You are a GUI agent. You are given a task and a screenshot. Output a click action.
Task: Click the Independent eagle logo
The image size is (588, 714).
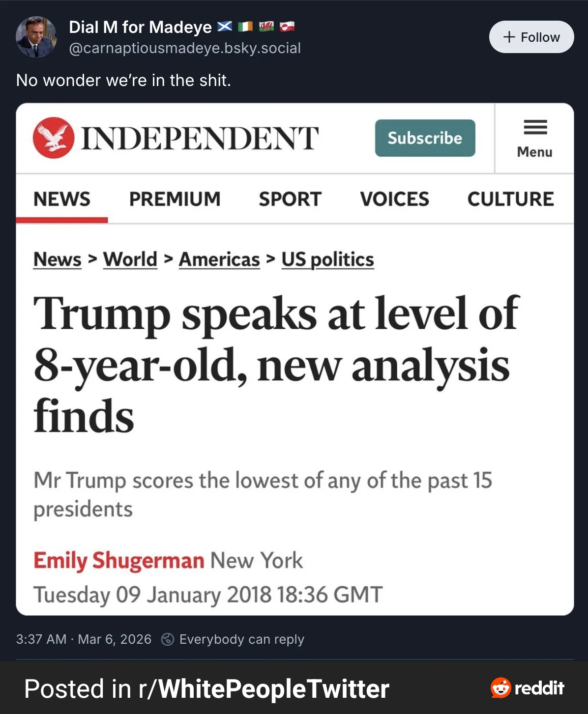54,138
